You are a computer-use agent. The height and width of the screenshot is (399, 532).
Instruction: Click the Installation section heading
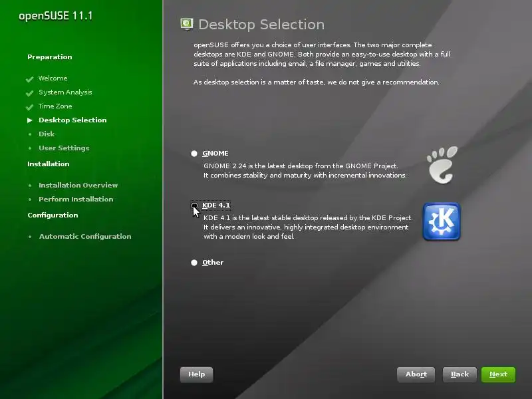tap(48, 164)
